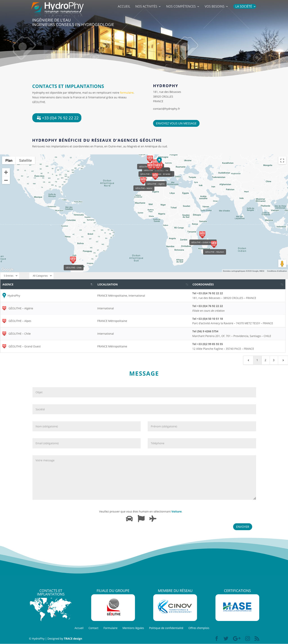Open the RSS feed footer icon
Viewport: 288px width, 644px height.
(257, 638)
